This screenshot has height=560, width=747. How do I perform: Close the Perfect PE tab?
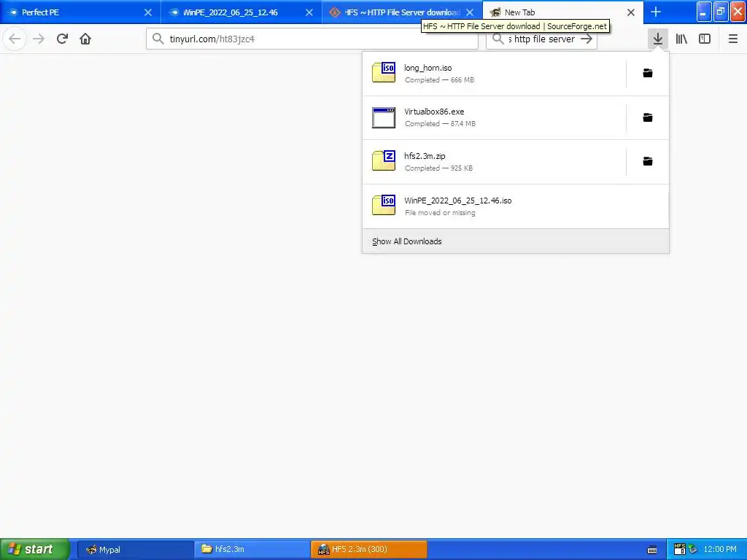pos(148,12)
